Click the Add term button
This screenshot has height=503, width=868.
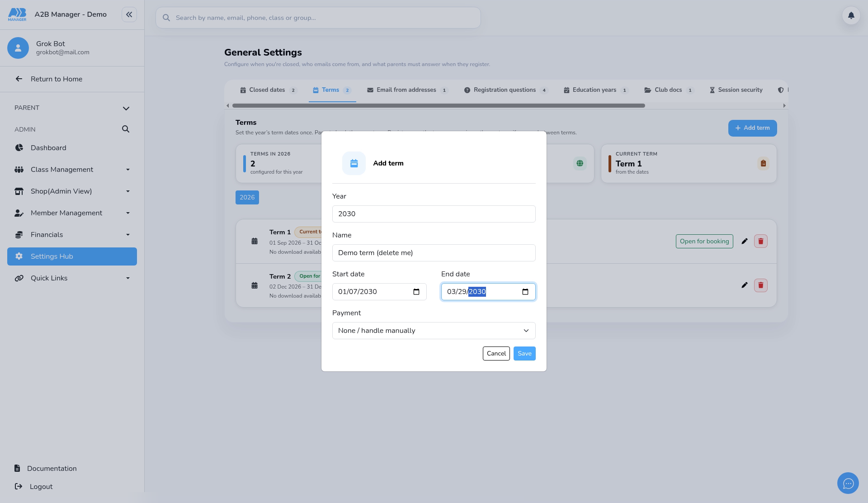tap(752, 128)
